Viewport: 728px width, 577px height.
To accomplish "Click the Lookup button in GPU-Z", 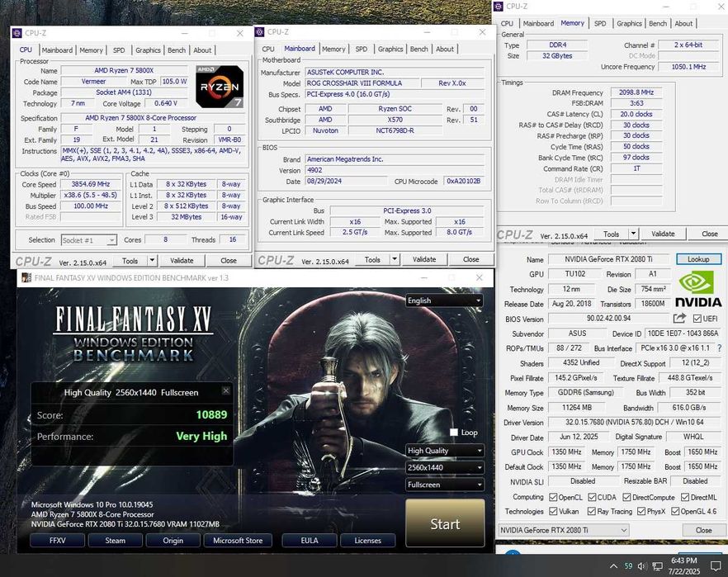I will point(698,259).
